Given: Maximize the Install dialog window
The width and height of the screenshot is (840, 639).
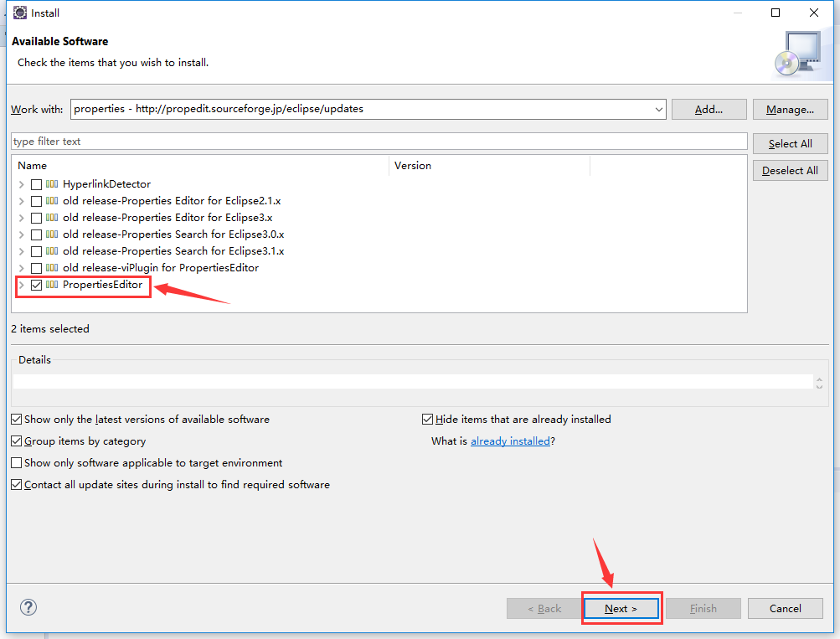Looking at the screenshot, I should pyautogui.click(x=776, y=13).
